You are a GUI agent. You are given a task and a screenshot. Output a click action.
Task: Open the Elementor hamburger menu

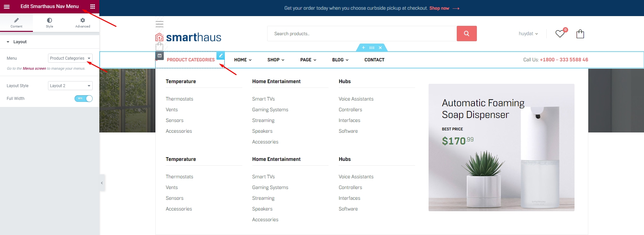[7, 6]
